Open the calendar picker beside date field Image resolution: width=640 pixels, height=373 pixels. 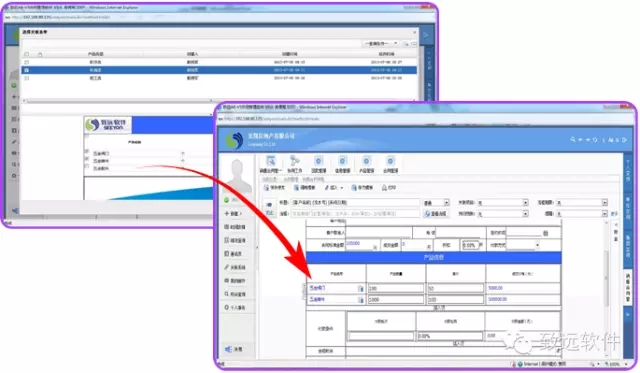pos(545,233)
